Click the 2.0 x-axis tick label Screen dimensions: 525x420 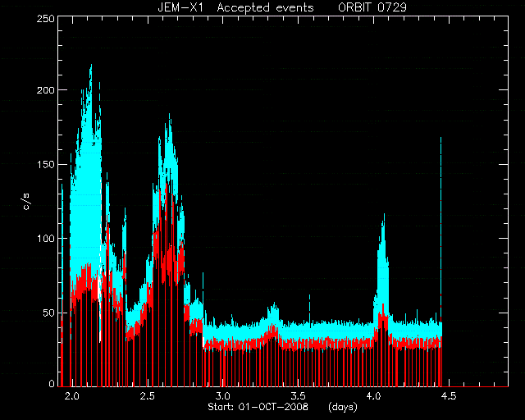pyautogui.click(x=71, y=396)
